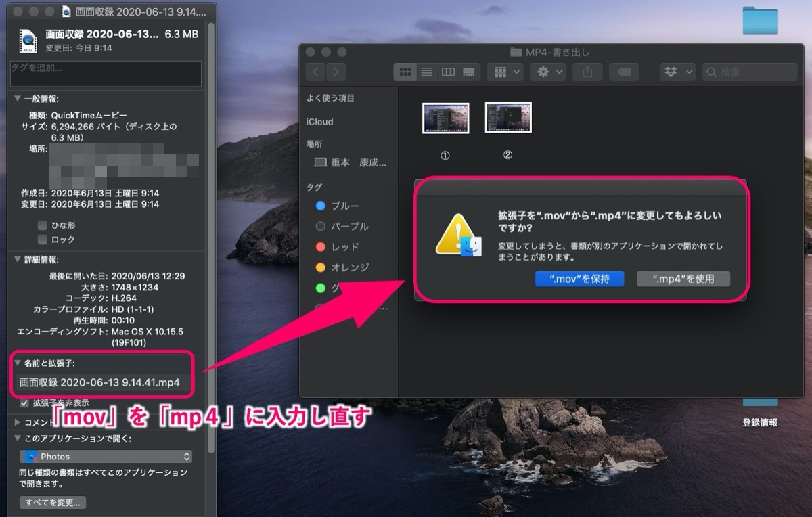Screen dimensions: 812x517
Task: Select ブルー tag in Finder sidebar
Action: 338,206
